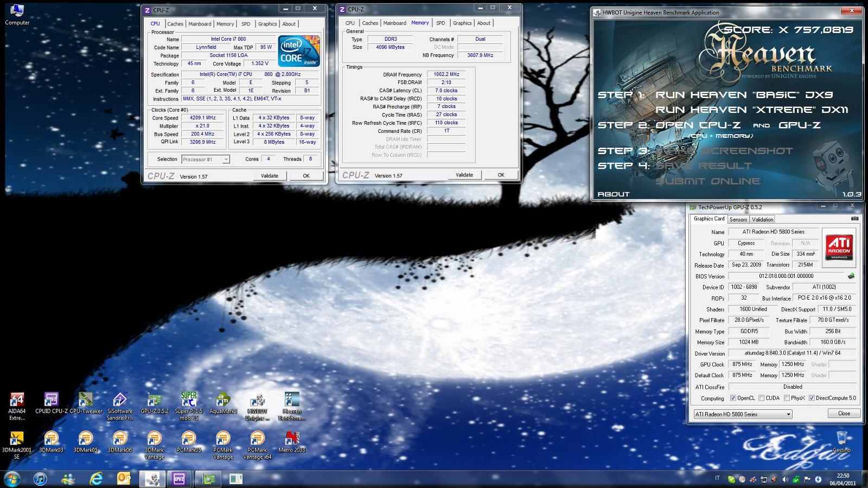Image resolution: width=868 pixels, height=488 pixels.
Task: Click About in HWBOT Heaven window
Action: (614, 194)
